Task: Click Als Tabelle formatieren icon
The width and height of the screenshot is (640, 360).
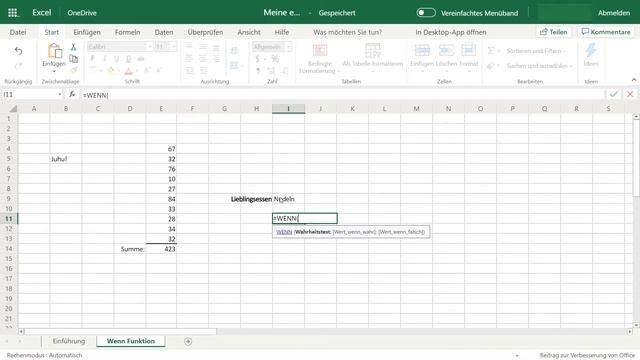Action: [373, 50]
